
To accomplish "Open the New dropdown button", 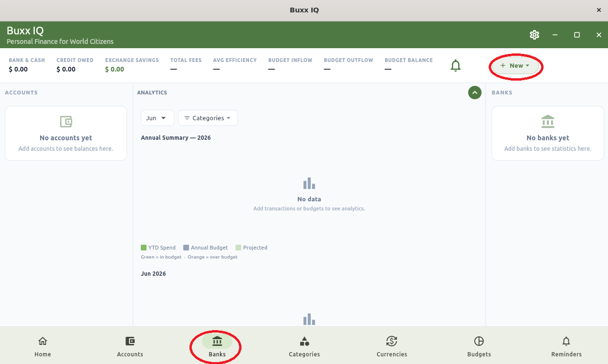I will click(x=515, y=66).
